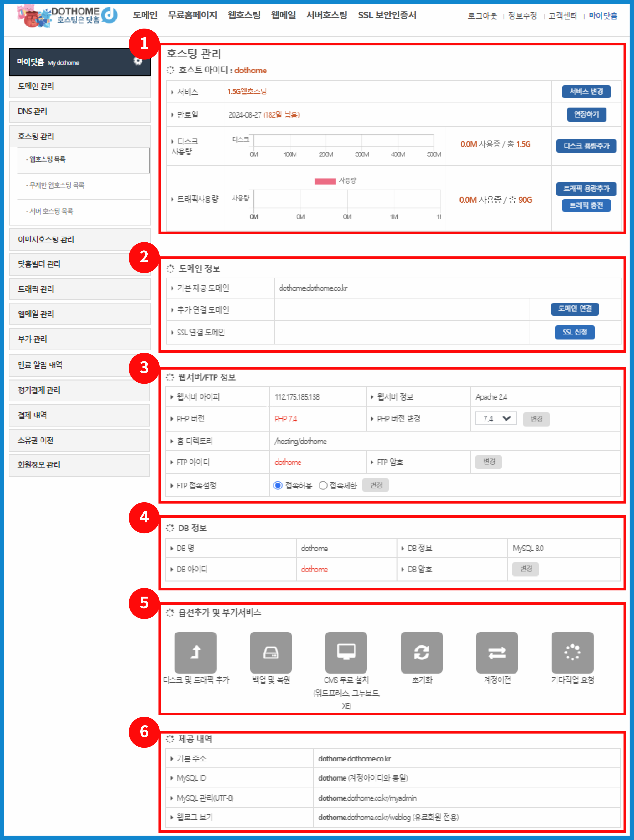Click the 기타작업 요청 icon
The image size is (634, 840).
(x=572, y=652)
